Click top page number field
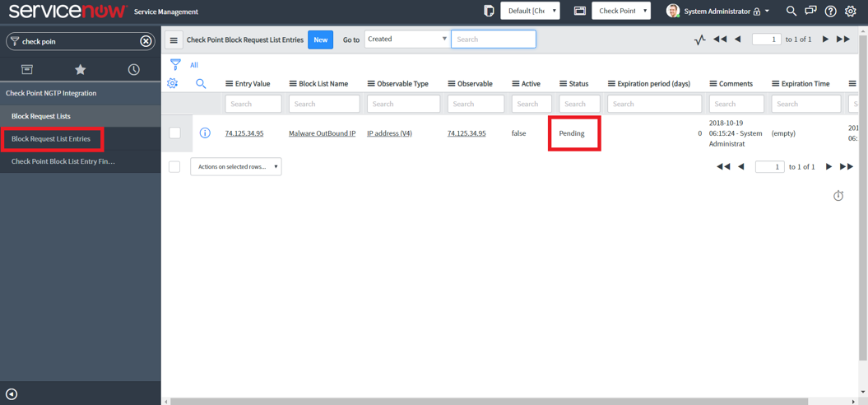Viewport: 868px width, 405px height. pyautogui.click(x=767, y=40)
